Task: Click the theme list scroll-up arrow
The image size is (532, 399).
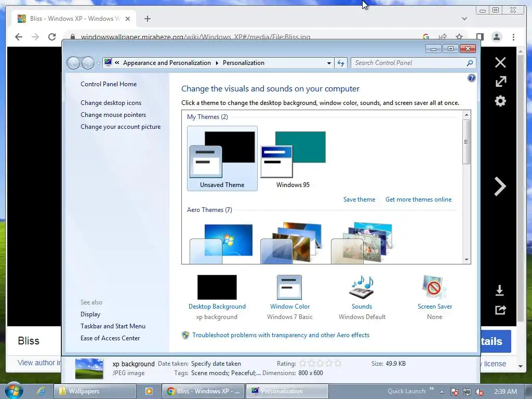Action: pyautogui.click(x=467, y=115)
